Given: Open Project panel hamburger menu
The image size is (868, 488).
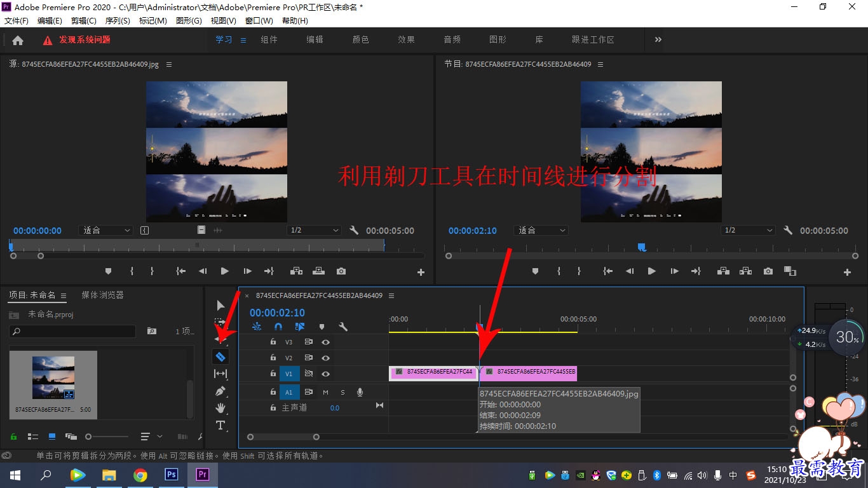Looking at the screenshot, I should [x=63, y=295].
